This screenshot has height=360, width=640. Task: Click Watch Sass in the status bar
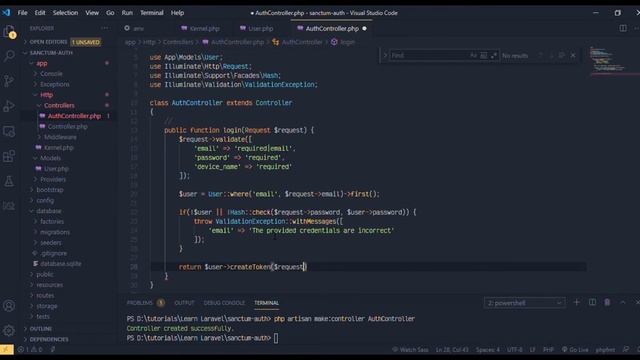click(410, 349)
